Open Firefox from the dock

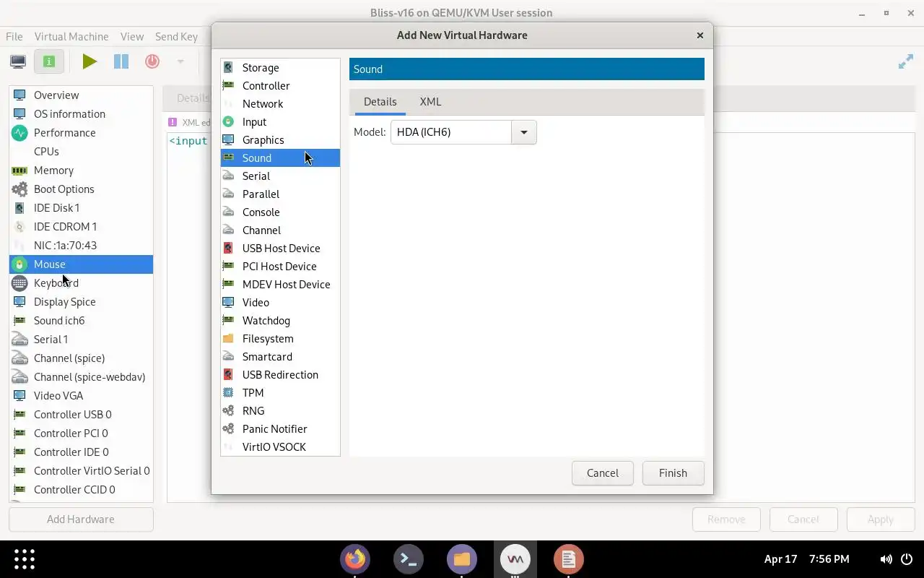pos(355,558)
